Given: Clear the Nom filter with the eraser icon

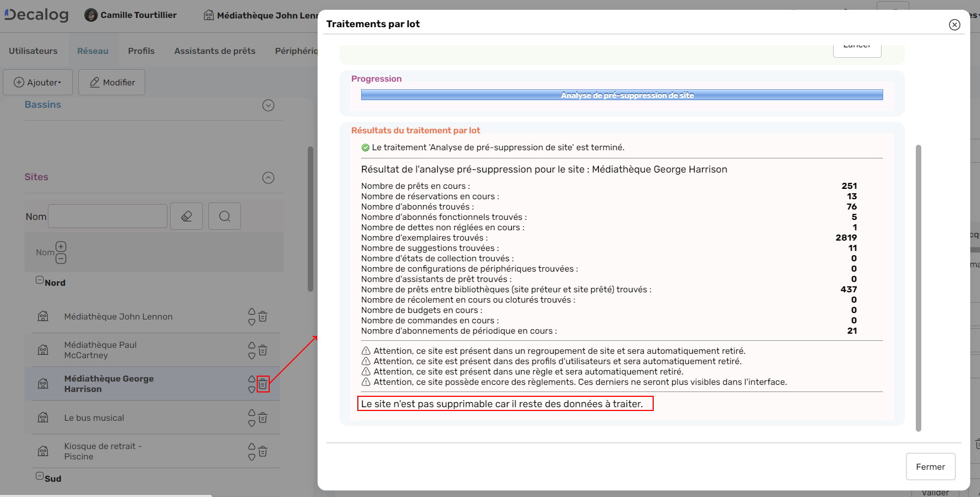Looking at the screenshot, I should click(186, 216).
